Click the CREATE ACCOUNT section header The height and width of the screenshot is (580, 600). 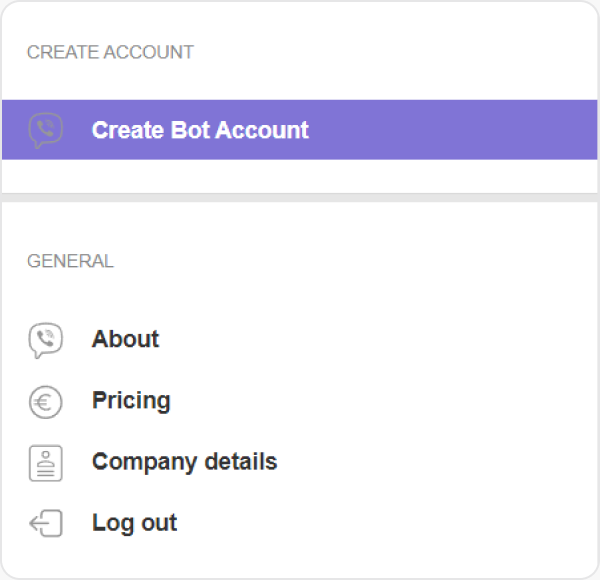[110, 52]
